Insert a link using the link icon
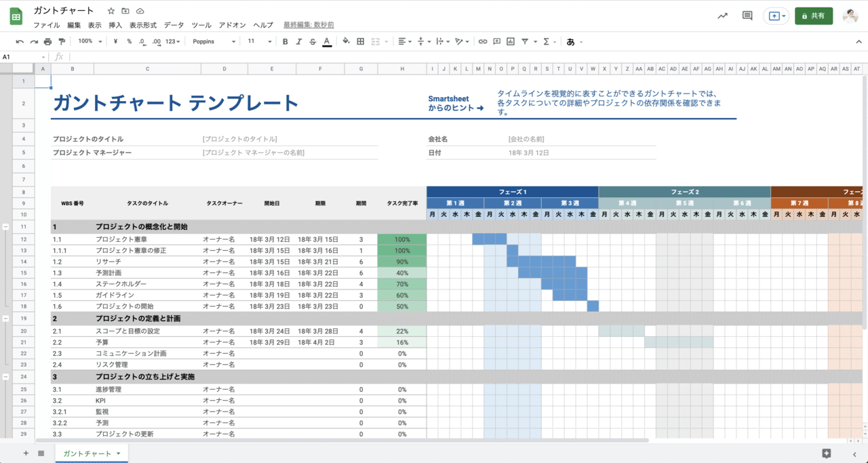This screenshot has height=463, width=868. click(483, 41)
